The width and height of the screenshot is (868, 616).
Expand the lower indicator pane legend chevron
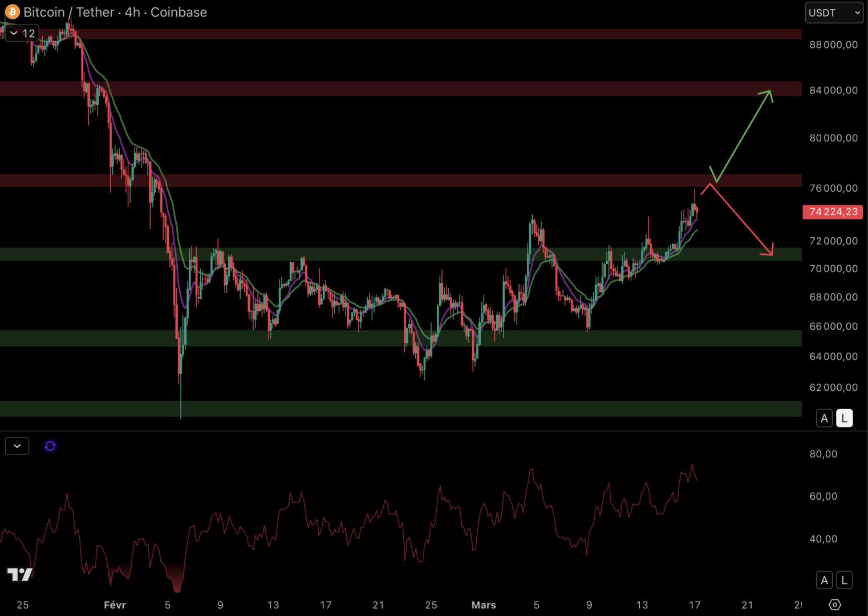(17, 446)
